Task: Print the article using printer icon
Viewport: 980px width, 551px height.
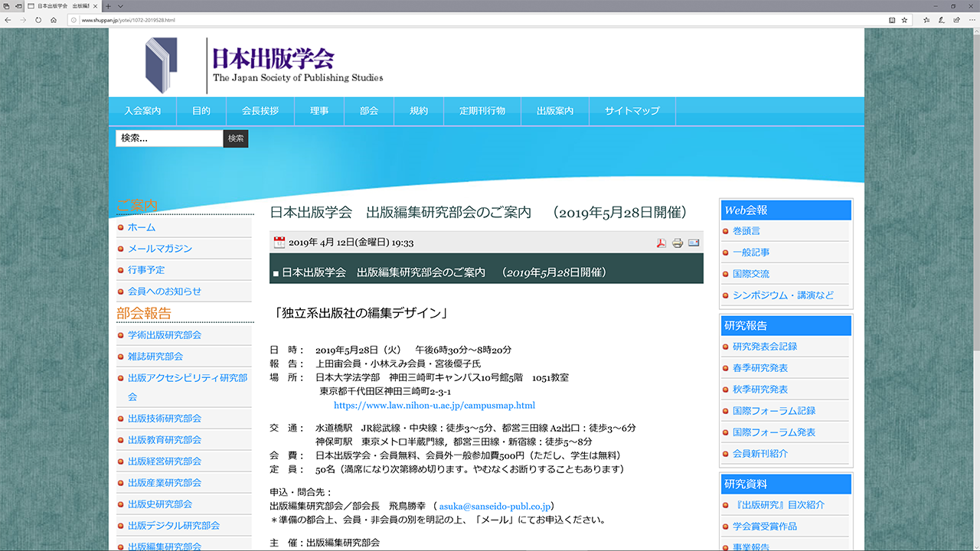Action: click(678, 243)
